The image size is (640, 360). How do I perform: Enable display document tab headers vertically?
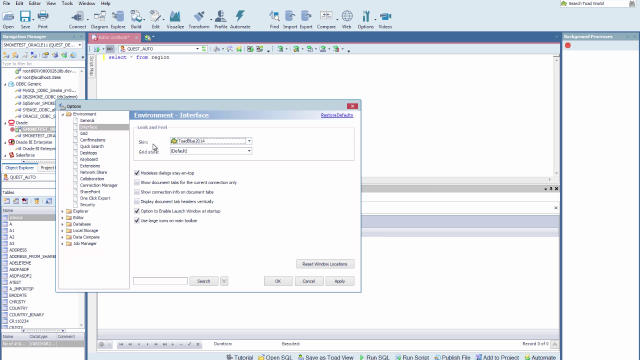coord(137,202)
